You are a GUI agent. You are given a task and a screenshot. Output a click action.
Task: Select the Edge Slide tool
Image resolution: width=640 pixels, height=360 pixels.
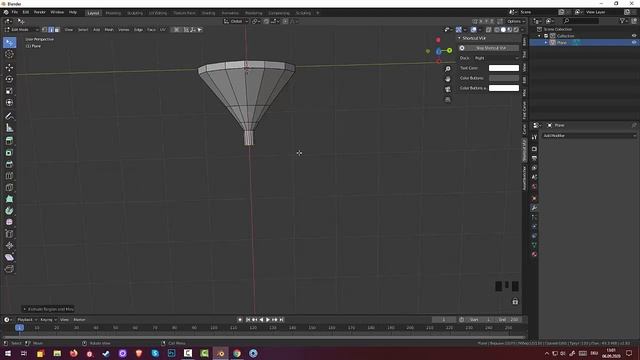pos(9,234)
